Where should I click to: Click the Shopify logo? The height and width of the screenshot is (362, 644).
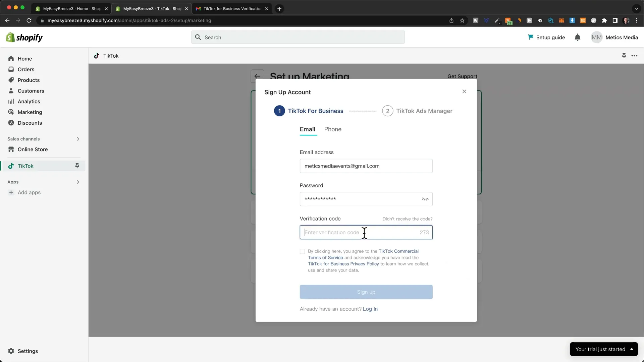[24, 37]
